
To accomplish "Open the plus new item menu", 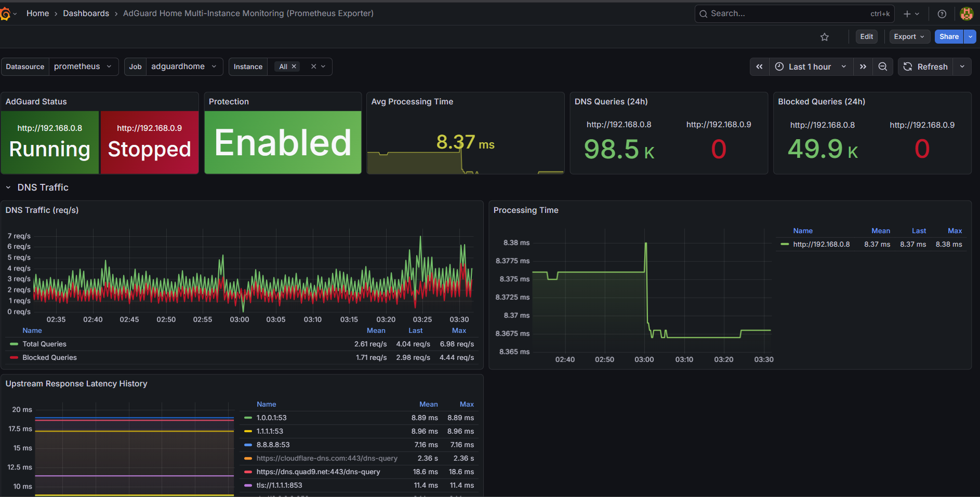I will click(911, 14).
